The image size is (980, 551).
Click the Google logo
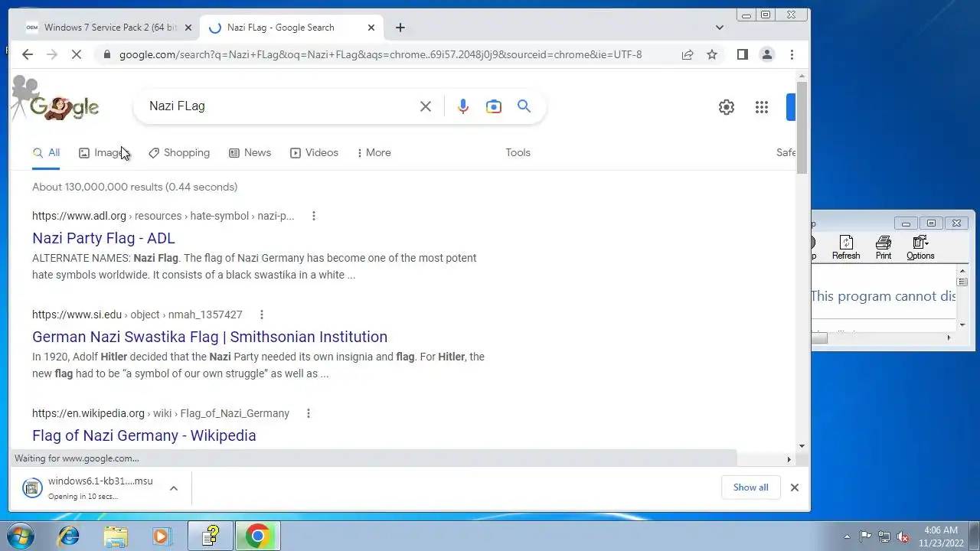click(64, 107)
